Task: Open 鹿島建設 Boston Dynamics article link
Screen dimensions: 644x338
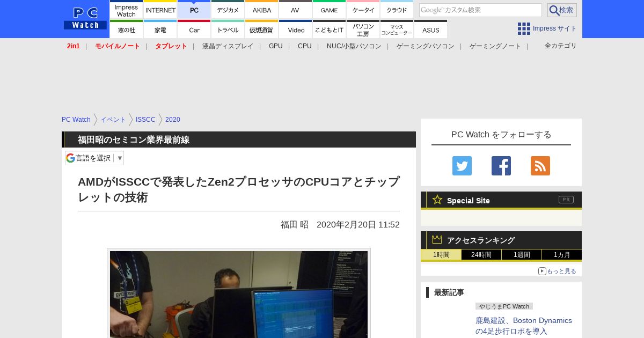Action: click(x=524, y=326)
